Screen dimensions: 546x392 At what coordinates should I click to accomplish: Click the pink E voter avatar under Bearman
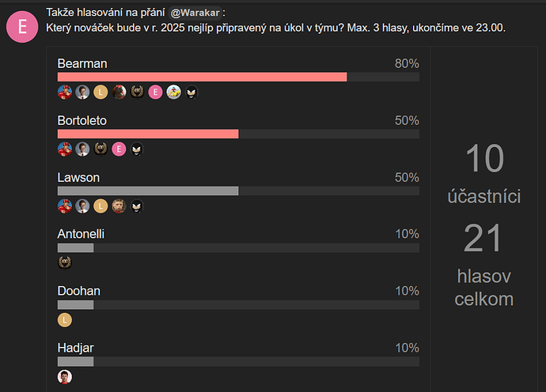point(155,92)
